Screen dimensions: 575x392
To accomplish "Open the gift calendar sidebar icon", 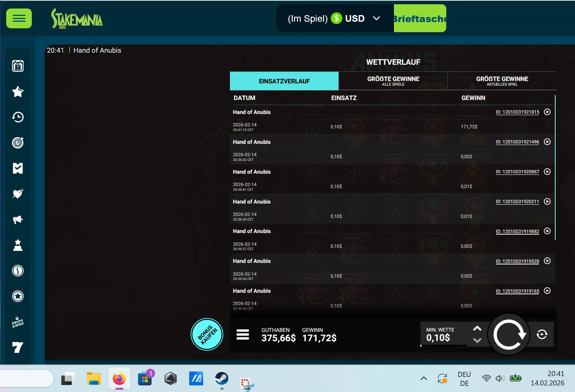I will [x=18, y=66].
